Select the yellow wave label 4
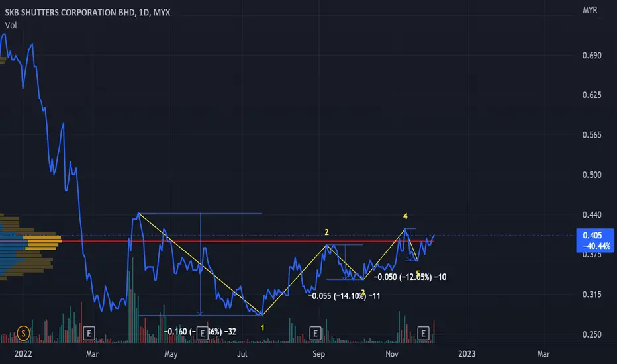Image resolution: width=617 pixels, height=364 pixels. click(x=405, y=216)
